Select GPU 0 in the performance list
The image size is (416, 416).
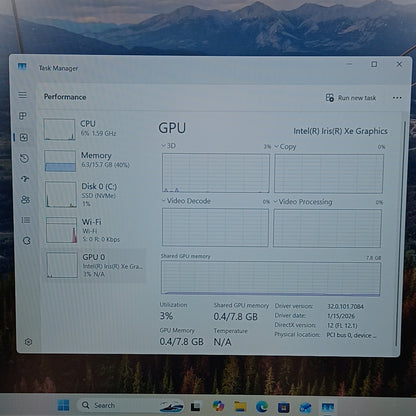click(x=94, y=265)
